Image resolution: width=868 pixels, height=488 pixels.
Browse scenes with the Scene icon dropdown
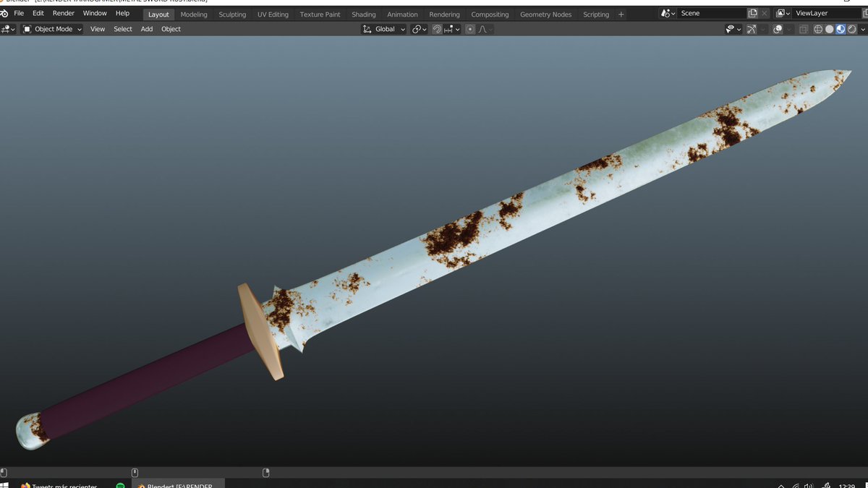coord(668,13)
